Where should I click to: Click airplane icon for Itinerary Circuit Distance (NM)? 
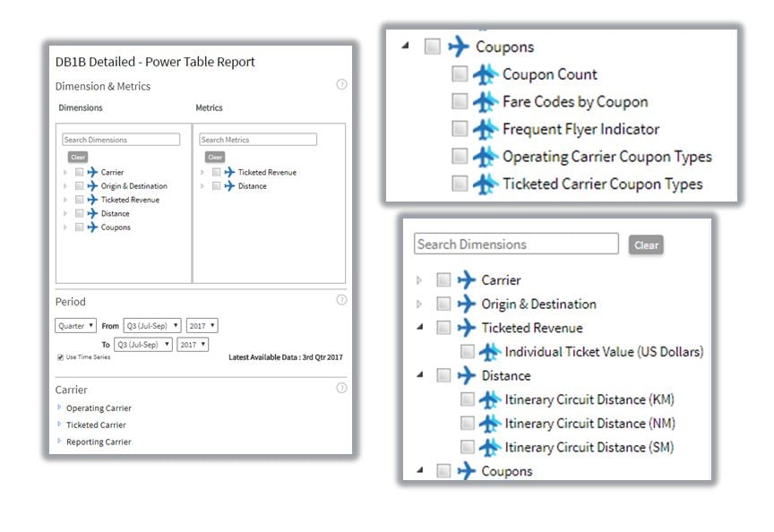489,424
